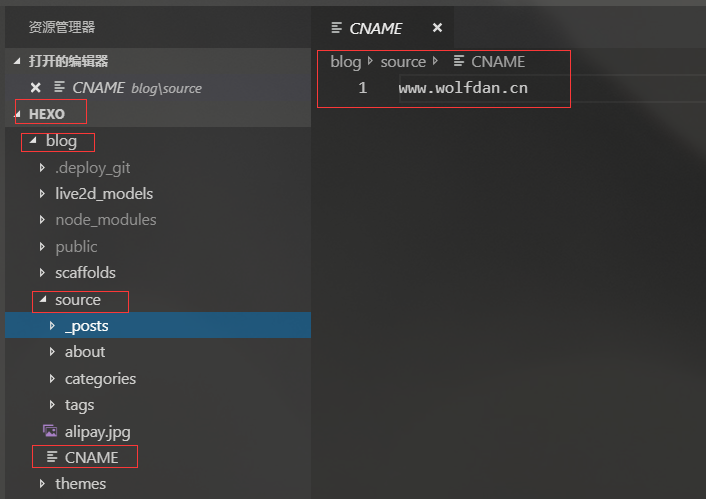Close CNAME in open editors list
The image size is (706, 499).
pos(36,87)
